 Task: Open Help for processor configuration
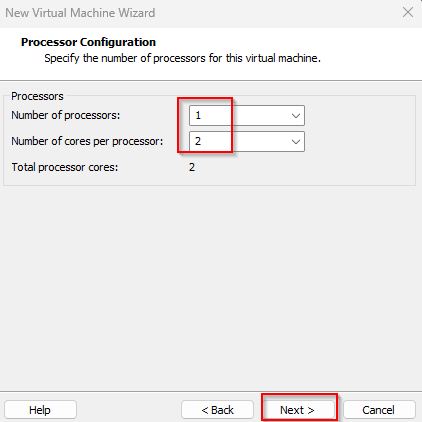click(x=40, y=410)
